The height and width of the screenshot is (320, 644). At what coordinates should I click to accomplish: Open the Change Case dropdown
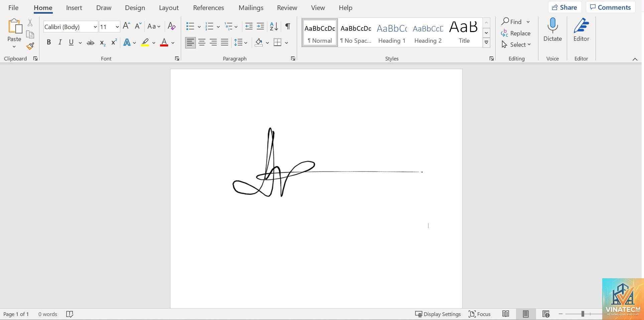tap(154, 26)
